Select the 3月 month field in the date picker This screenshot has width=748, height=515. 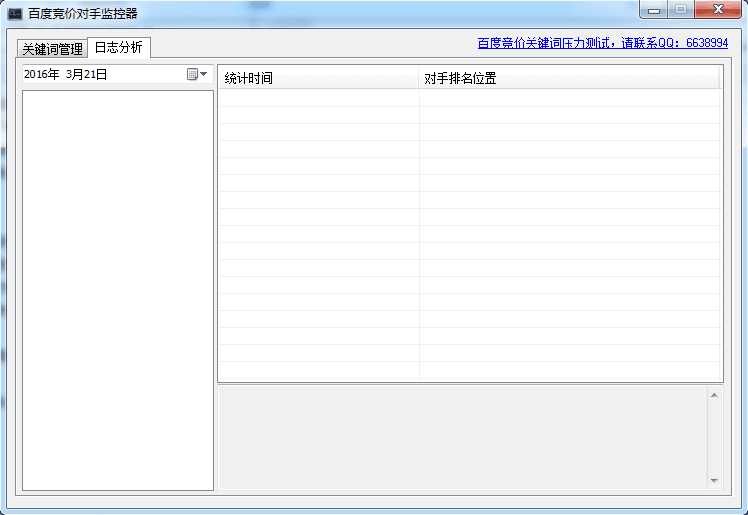point(74,74)
